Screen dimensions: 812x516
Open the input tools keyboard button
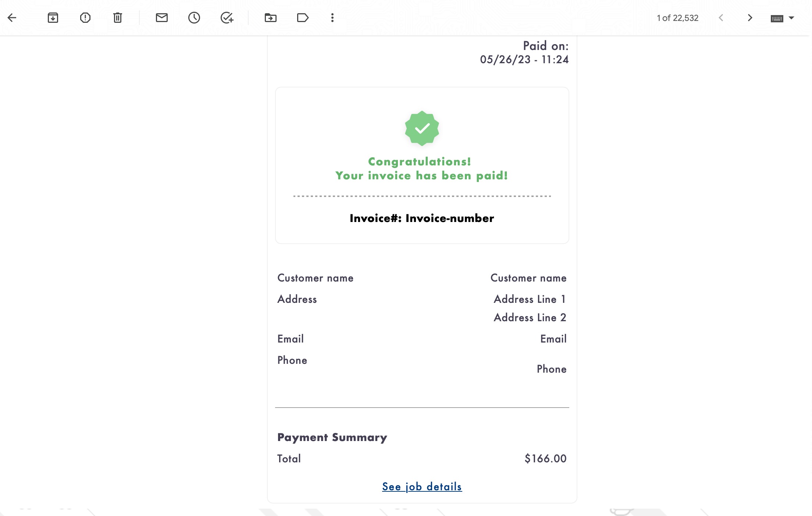[x=777, y=18]
